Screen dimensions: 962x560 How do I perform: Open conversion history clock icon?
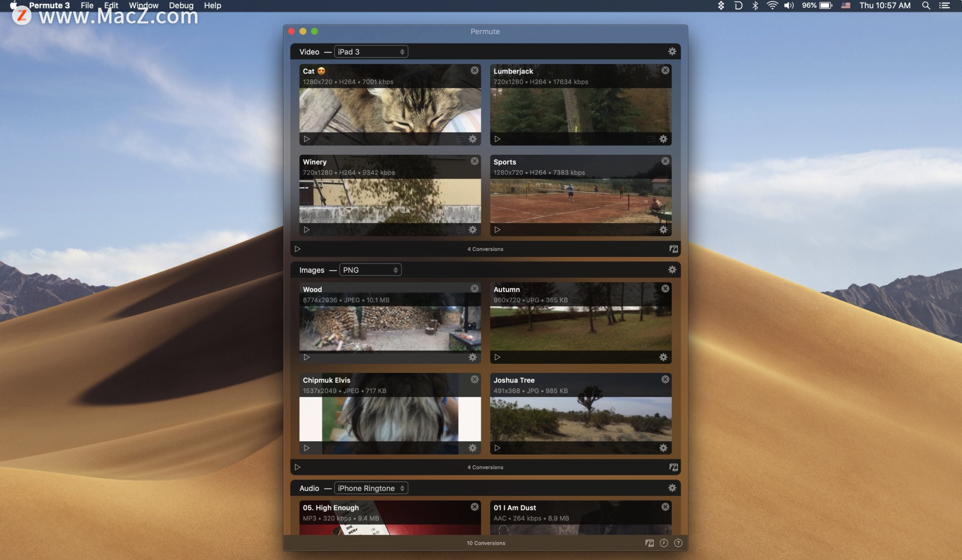point(664,543)
